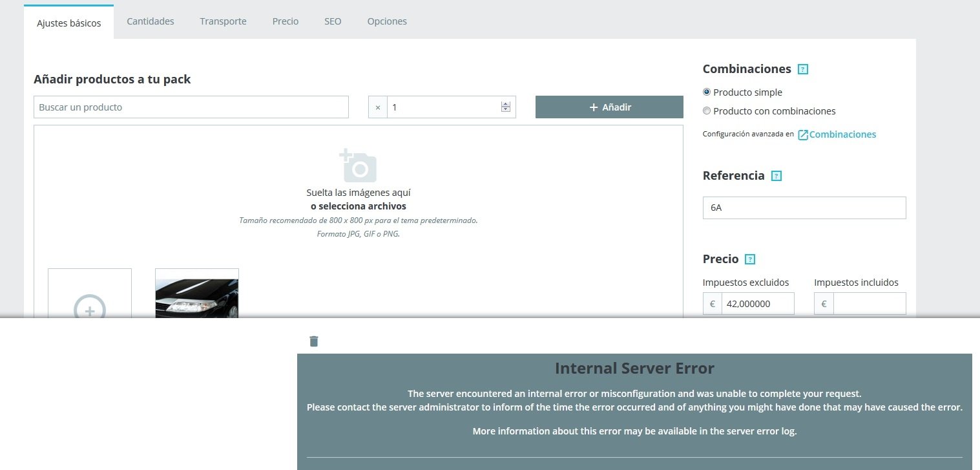Click the 'Impuestos excluidos' label
The height and width of the screenshot is (470, 980).
tap(746, 283)
